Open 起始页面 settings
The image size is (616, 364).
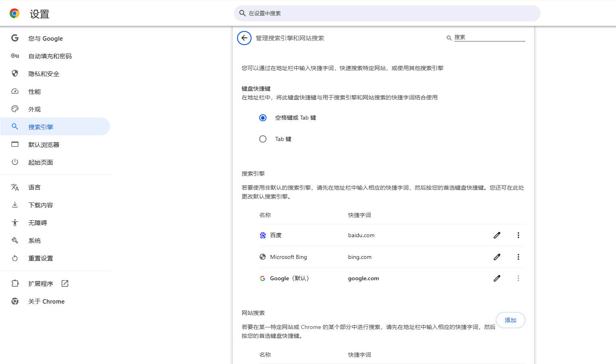55,162
